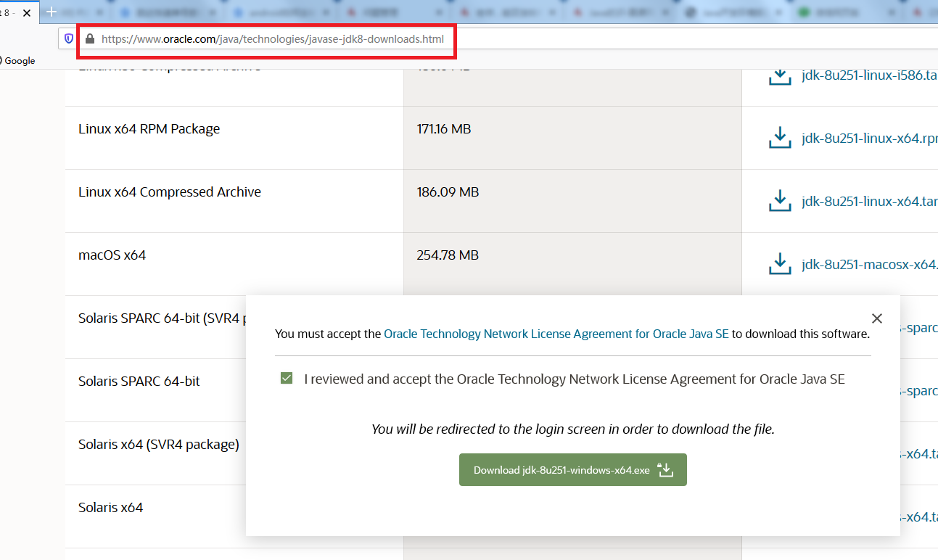Screen dimensions: 938x560
Task: Open the jdk-8u251-linux-x64 tar link
Action: pos(870,201)
